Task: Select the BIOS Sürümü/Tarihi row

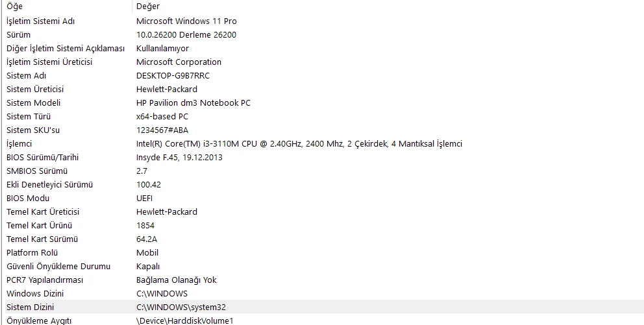Action: (322, 157)
